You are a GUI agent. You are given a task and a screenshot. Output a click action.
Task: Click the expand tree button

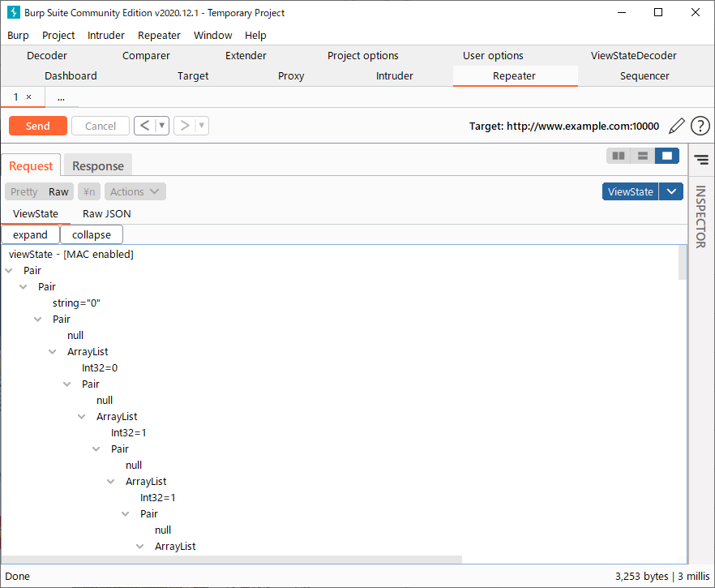coord(30,234)
